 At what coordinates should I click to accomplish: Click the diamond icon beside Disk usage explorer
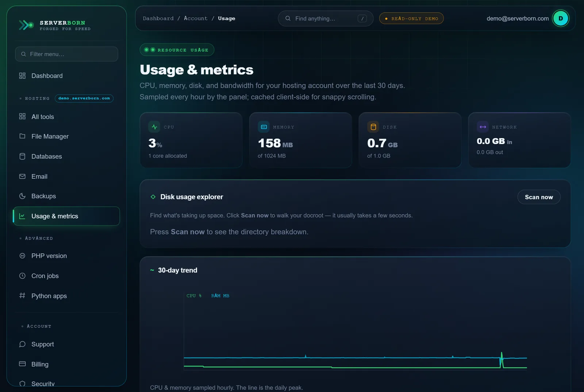153,197
